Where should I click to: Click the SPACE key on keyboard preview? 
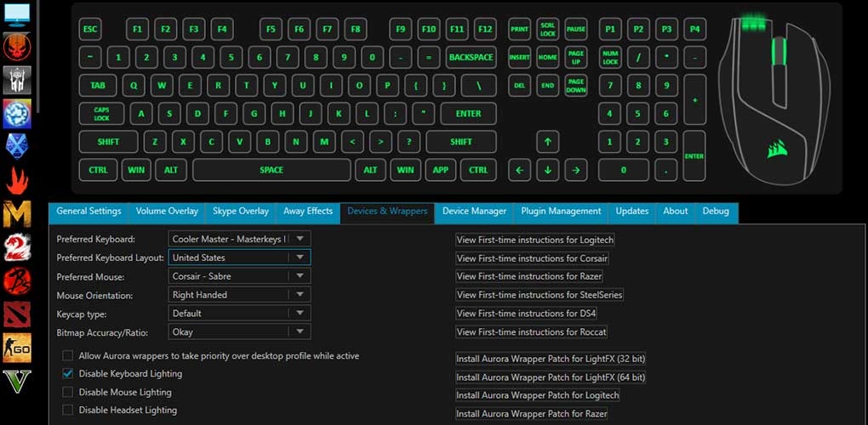[271, 170]
